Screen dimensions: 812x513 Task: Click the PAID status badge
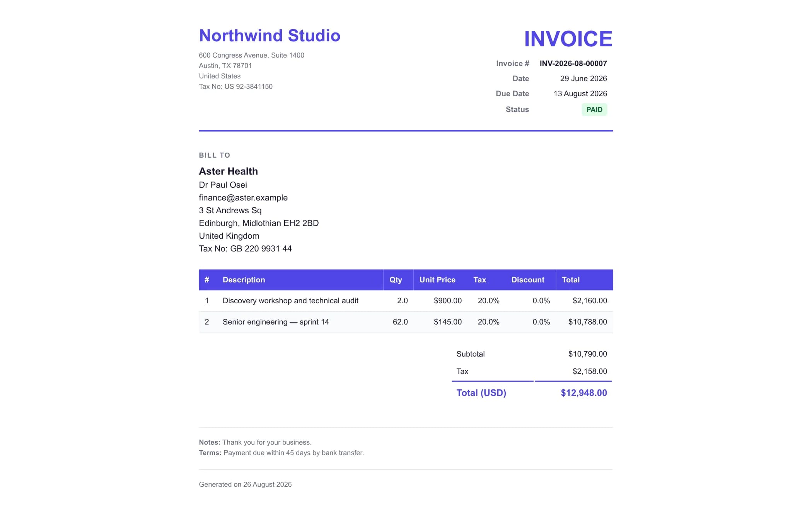594,110
